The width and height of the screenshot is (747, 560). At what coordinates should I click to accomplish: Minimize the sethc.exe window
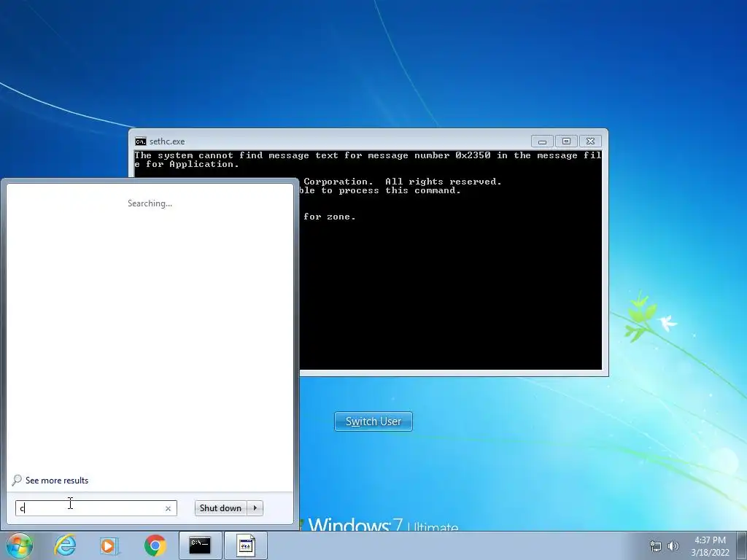tap(542, 141)
